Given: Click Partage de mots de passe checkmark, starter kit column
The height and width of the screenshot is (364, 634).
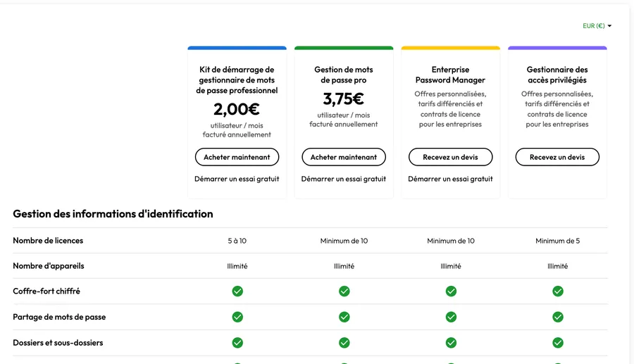Looking at the screenshot, I should (x=237, y=317).
